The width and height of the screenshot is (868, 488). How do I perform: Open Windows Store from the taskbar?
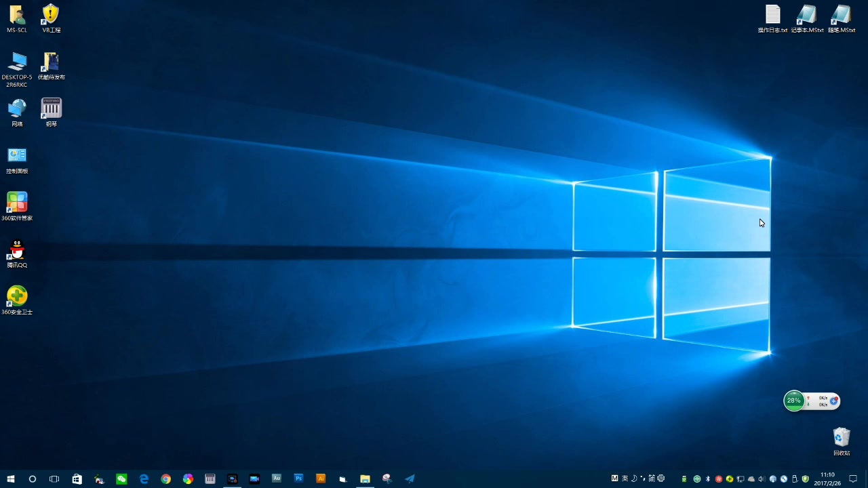pyautogui.click(x=77, y=479)
